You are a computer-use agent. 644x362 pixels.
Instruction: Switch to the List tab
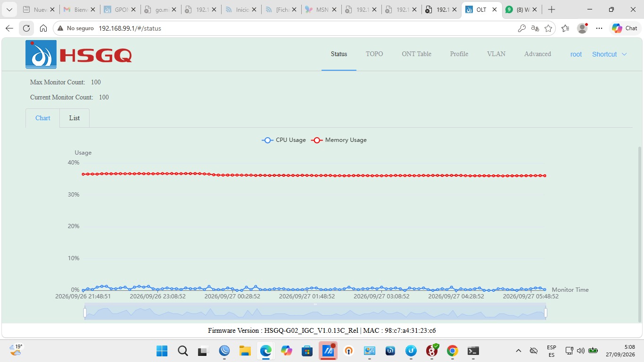coord(74,118)
